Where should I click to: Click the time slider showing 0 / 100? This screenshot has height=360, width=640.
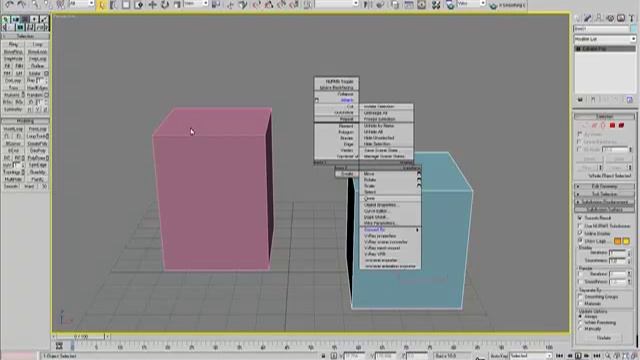[x=81, y=337]
